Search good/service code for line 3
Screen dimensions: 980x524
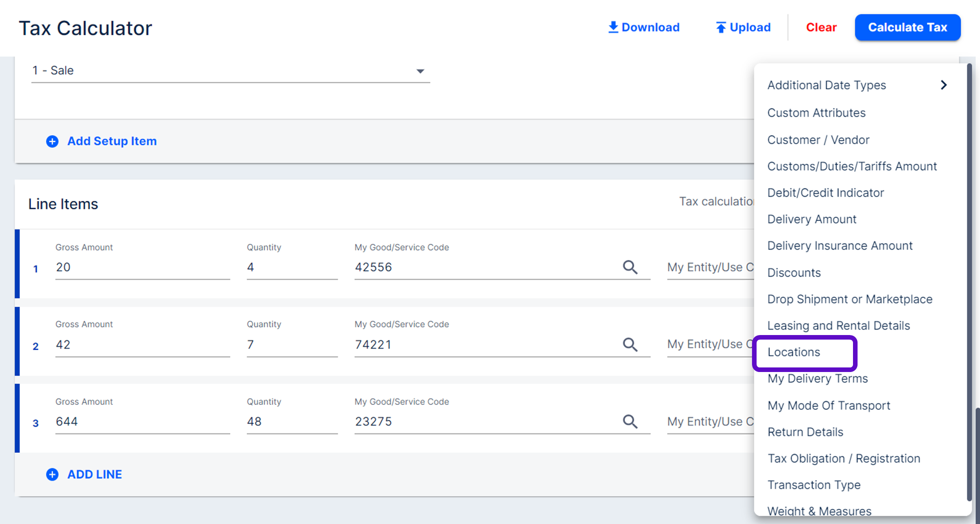pyautogui.click(x=630, y=421)
